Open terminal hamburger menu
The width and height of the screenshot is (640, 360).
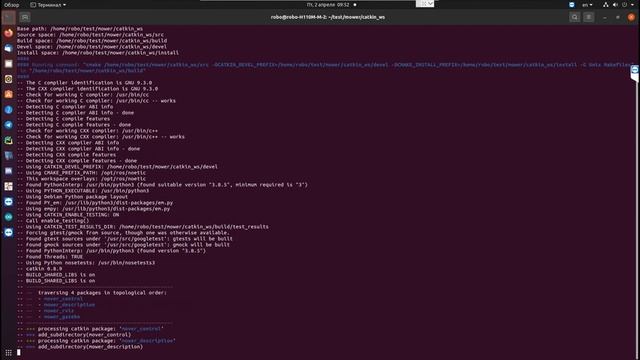(x=589, y=17)
